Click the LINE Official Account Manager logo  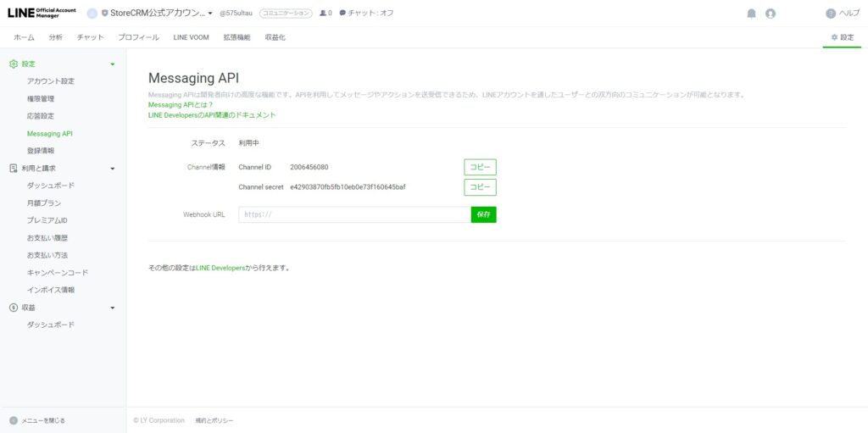(42, 13)
